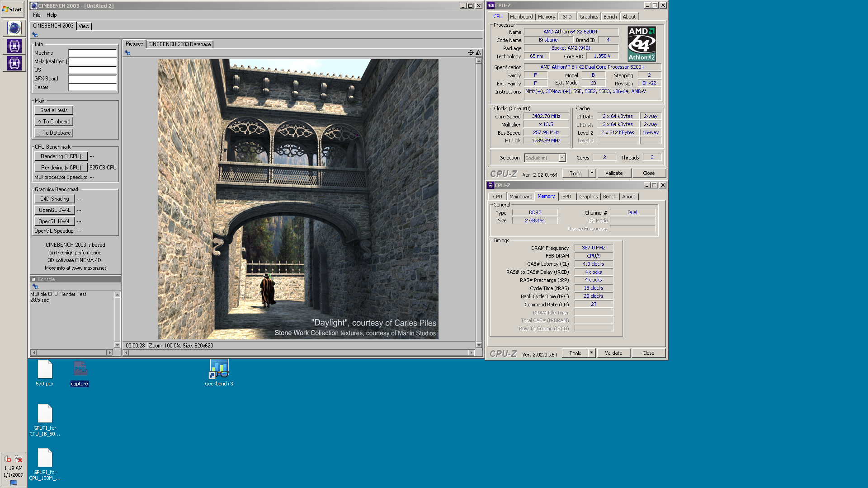Click the red shield tray icon
Screen dimensions: 868x488
pos(8,459)
